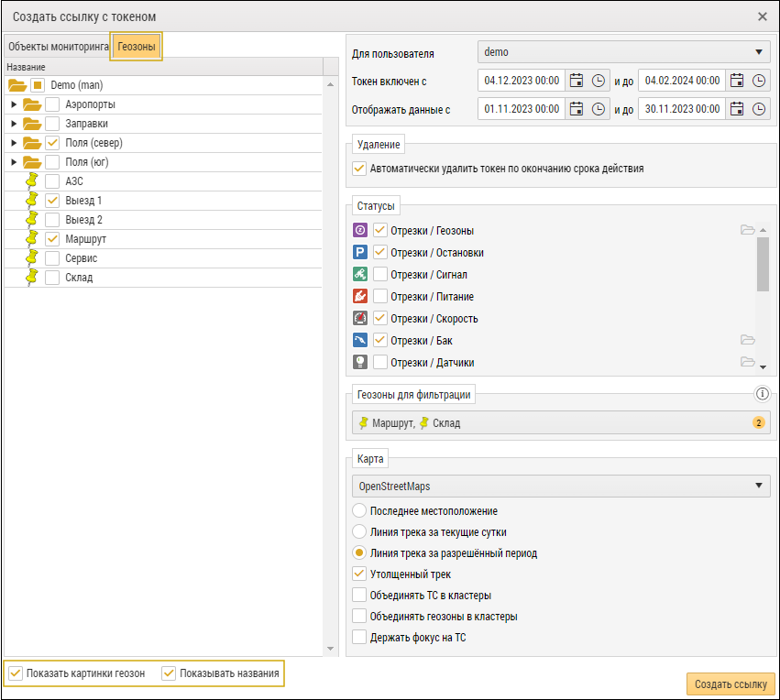Viewport: 780px width, 700px height.
Task: Click the display end date field 30.11.2023
Action: point(682,109)
